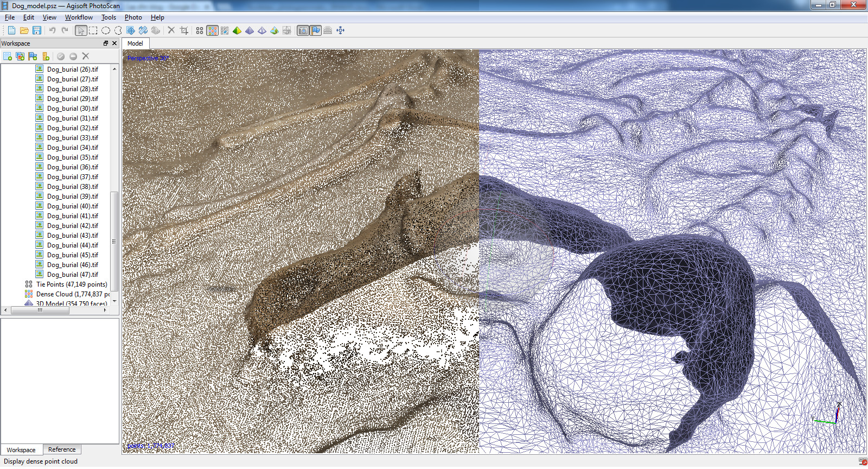The height and width of the screenshot is (469, 868).
Task: Click the Crop Selection toolbar icon
Action: pyautogui.click(x=184, y=30)
